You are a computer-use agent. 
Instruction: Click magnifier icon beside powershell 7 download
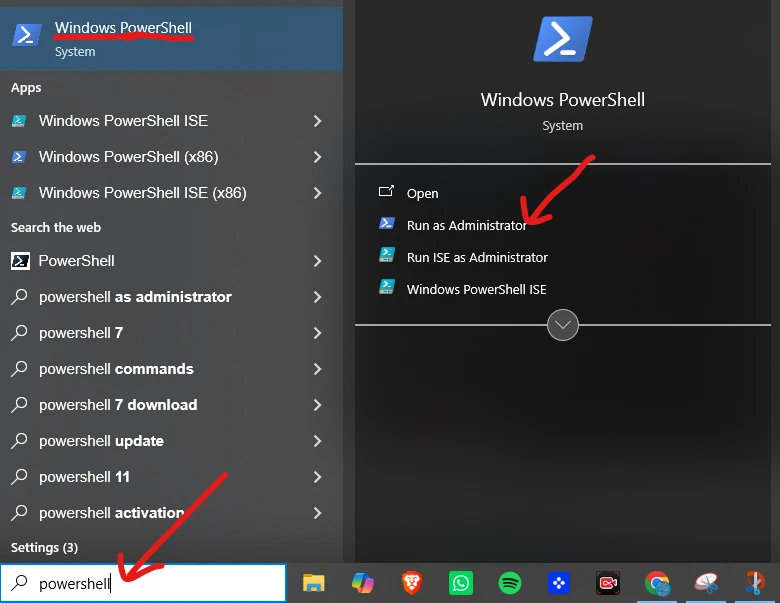(19, 404)
